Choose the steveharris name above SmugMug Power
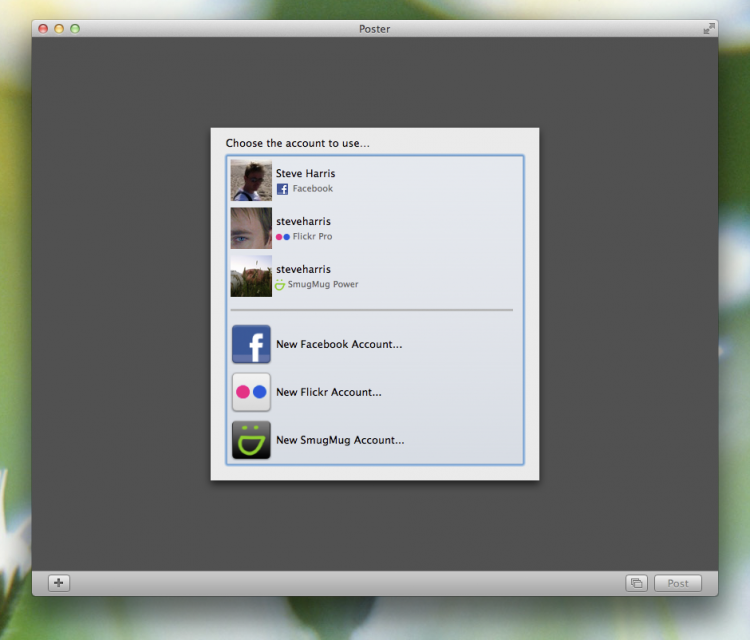The width and height of the screenshot is (750, 640). (303, 270)
